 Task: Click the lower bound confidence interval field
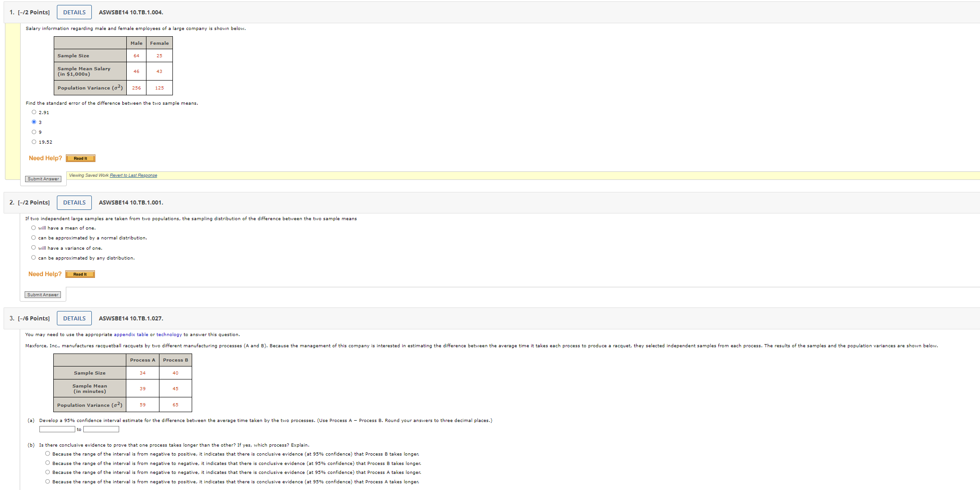57,430
